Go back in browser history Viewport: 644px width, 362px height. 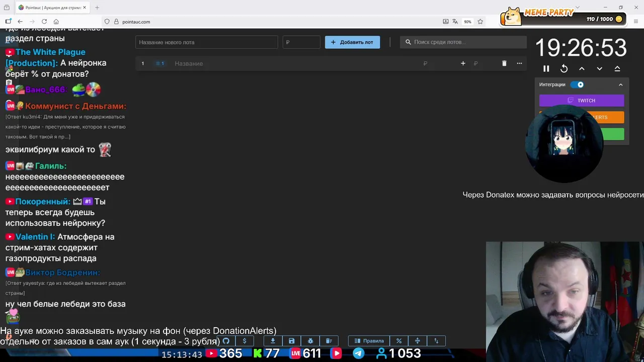[x=20, y=22]
